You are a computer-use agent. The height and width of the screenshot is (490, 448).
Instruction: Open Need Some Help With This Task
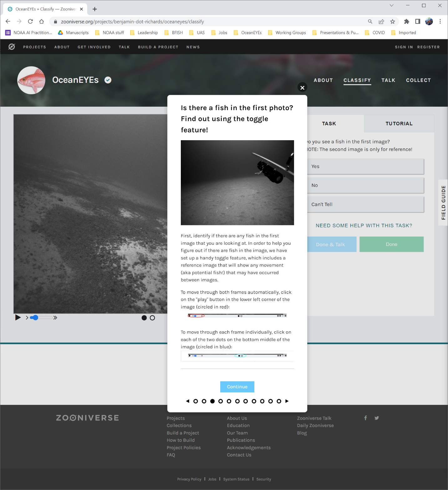[x=364, y=226]
